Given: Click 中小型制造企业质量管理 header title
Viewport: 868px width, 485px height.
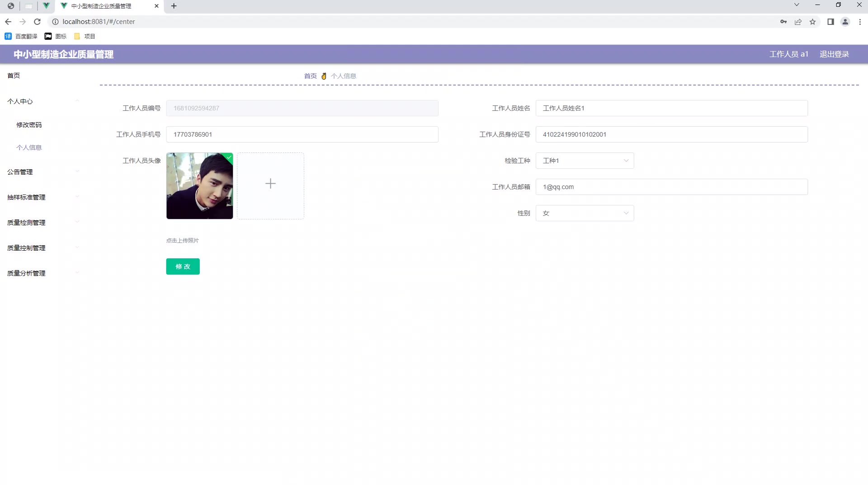Looking at the screenshot, I should pyautogui.click(x=64, y=54).
